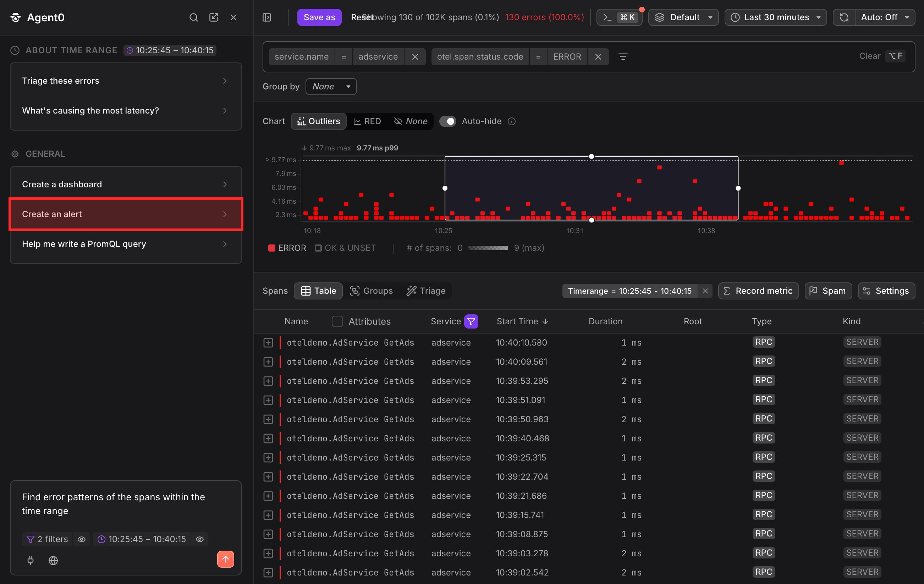
Task: Click the globe icon in chat input
Action: coord(53,560)
